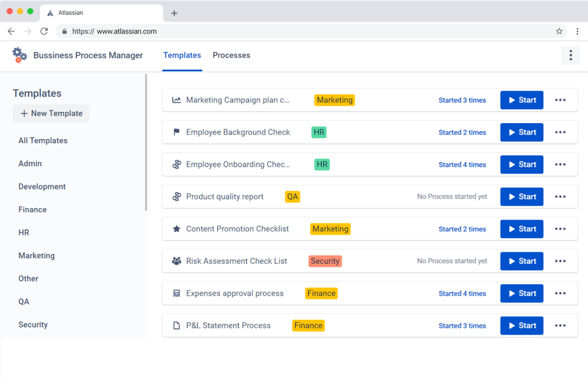
Task: Create a New Template
Action: click(51, 113)
